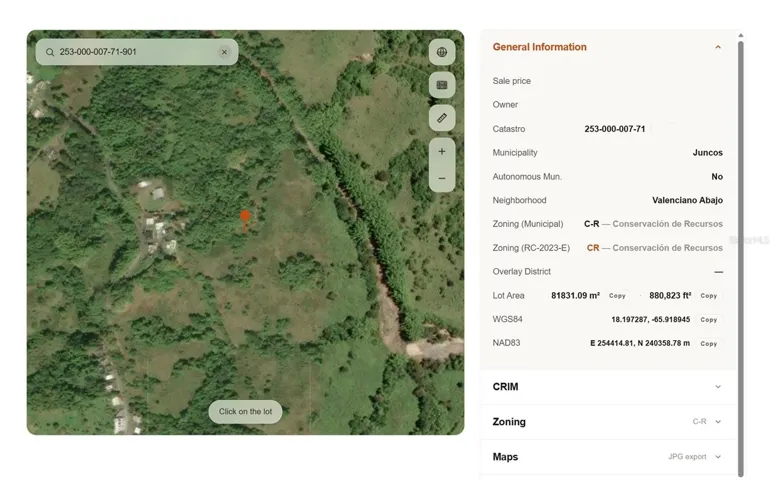Clear the catastro search with X

[224, 52]
